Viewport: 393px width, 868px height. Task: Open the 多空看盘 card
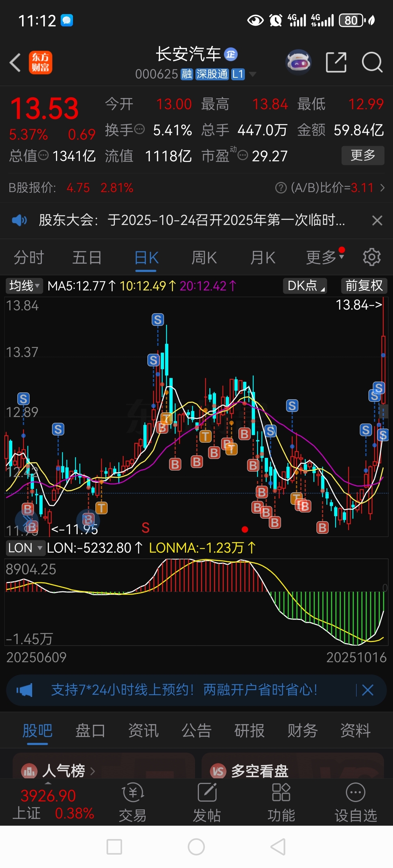[x=293, y=766]
